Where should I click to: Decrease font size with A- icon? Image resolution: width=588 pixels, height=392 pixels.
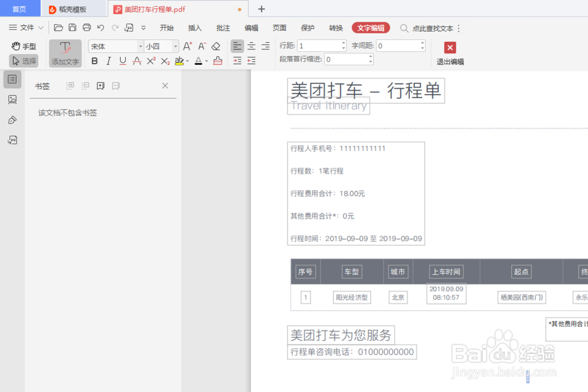click(202, 46)
